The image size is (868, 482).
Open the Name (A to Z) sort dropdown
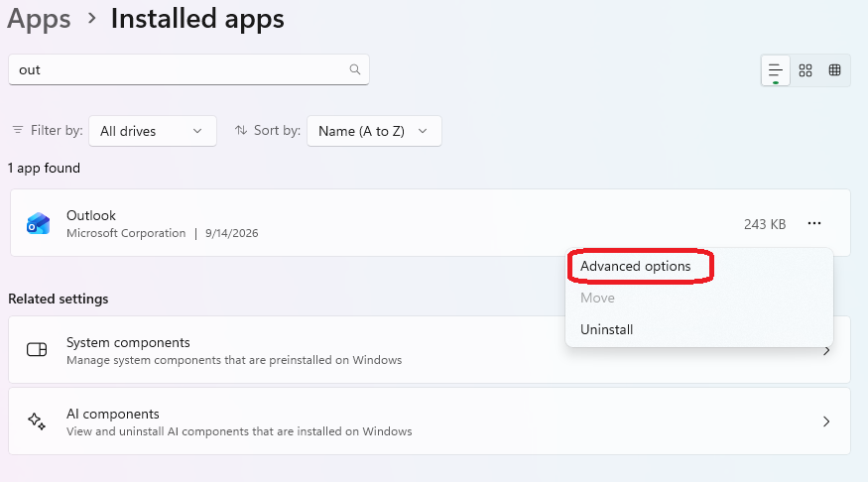374,131
